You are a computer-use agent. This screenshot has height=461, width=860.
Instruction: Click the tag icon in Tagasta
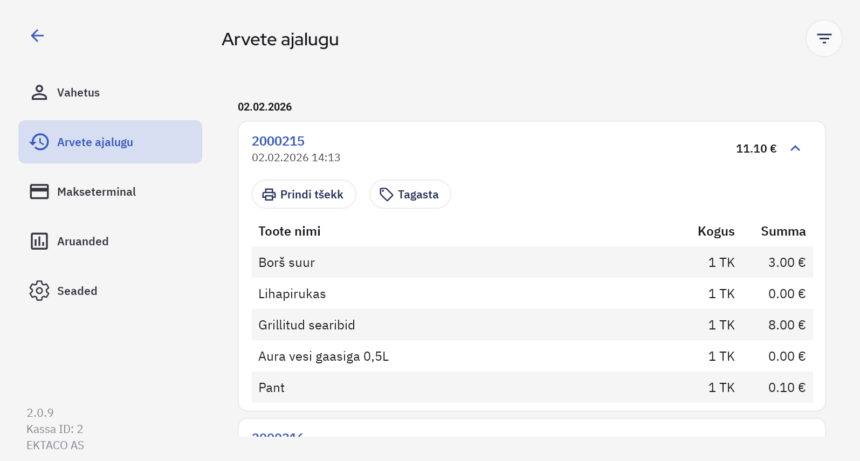pos(386,194)
